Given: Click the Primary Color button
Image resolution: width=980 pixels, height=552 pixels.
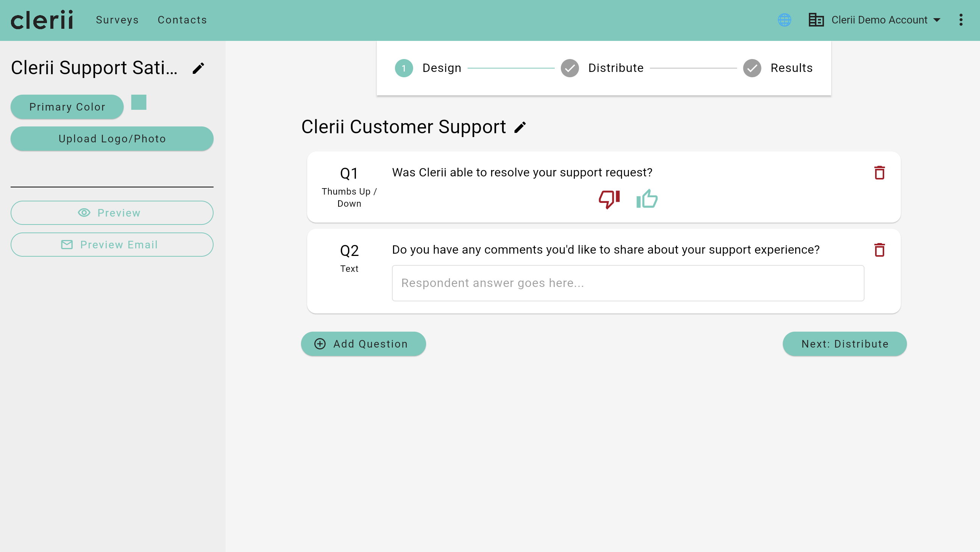Looking at the screenshot, I should tap(67, 107).
